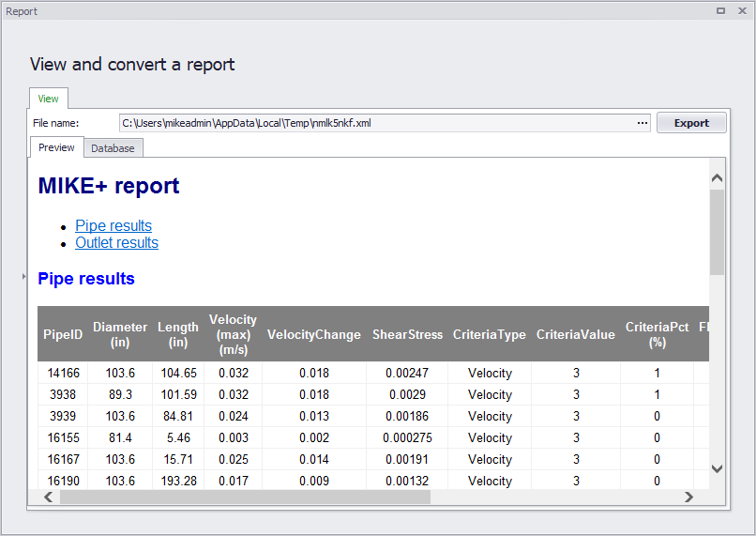
Task: Select PipeID cell 3939
Action: click(63, 416)
